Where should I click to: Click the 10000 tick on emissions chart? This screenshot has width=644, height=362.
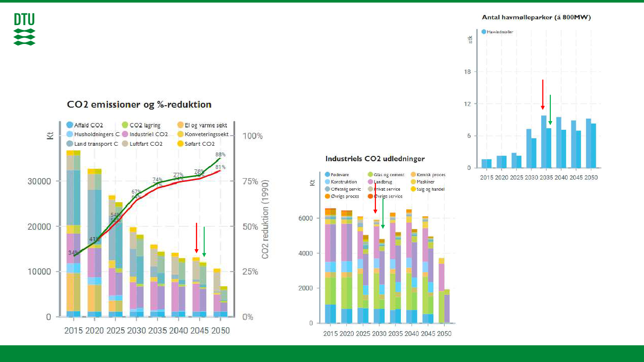click(38, 272)
